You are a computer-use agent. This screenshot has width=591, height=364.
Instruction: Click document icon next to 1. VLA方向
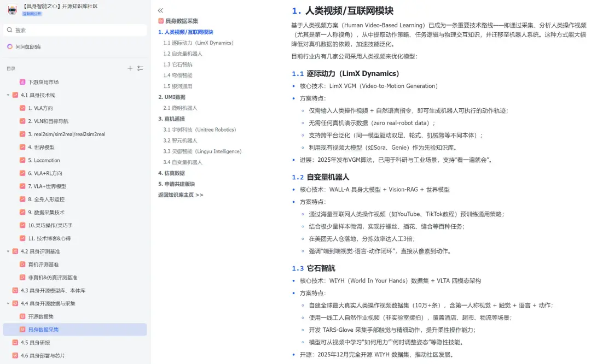click(x=22, y=108)
